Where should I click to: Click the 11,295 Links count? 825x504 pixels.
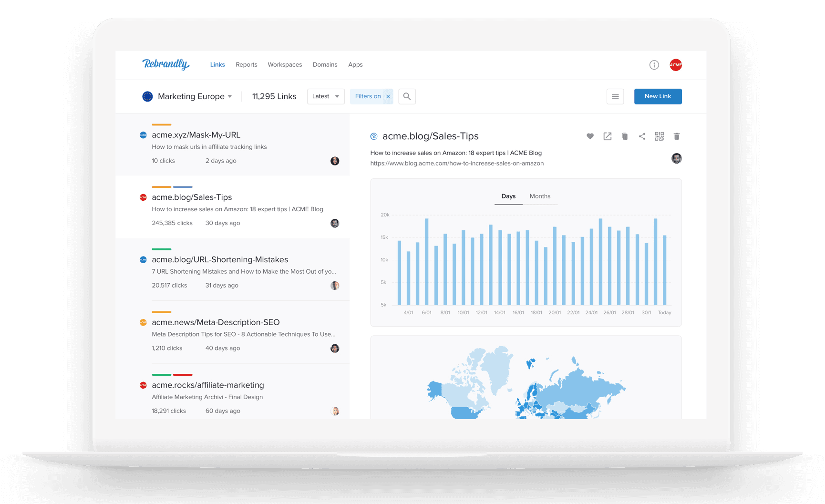point(274,96)
